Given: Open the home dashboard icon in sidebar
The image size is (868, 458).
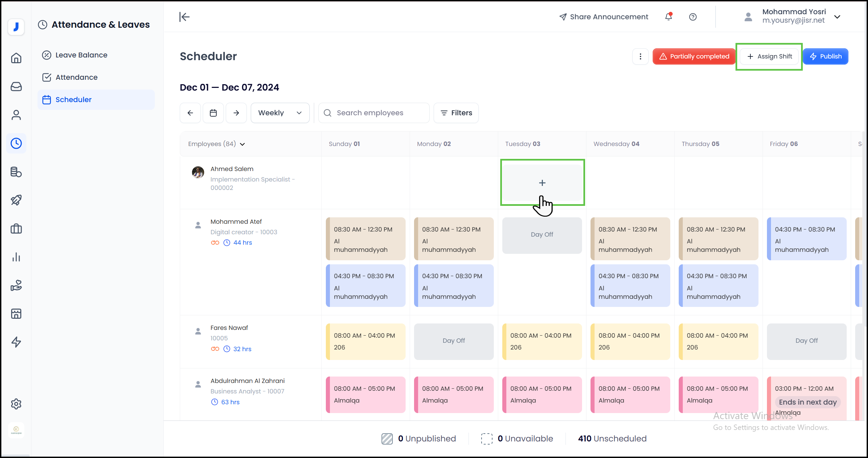Looking at the screenshot, I should coord(16,58).
